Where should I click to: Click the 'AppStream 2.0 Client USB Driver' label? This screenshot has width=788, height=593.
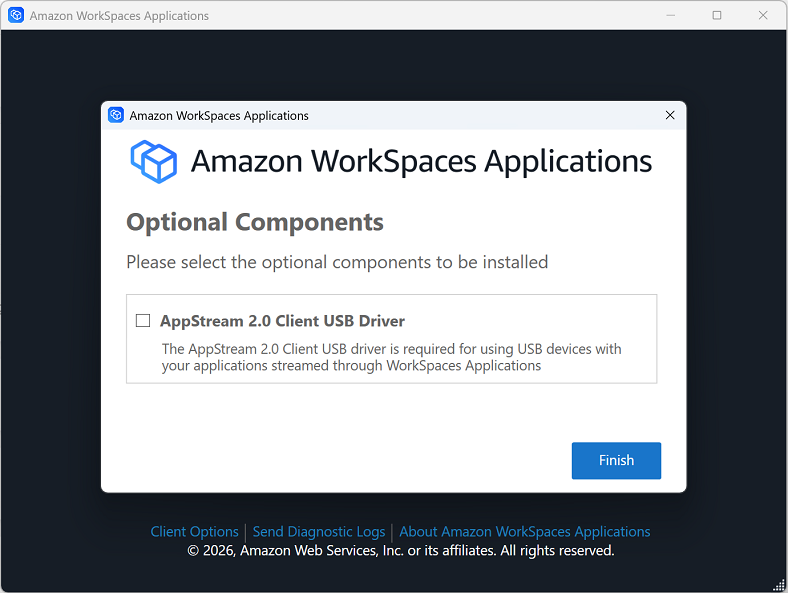(x=282, y=321)
